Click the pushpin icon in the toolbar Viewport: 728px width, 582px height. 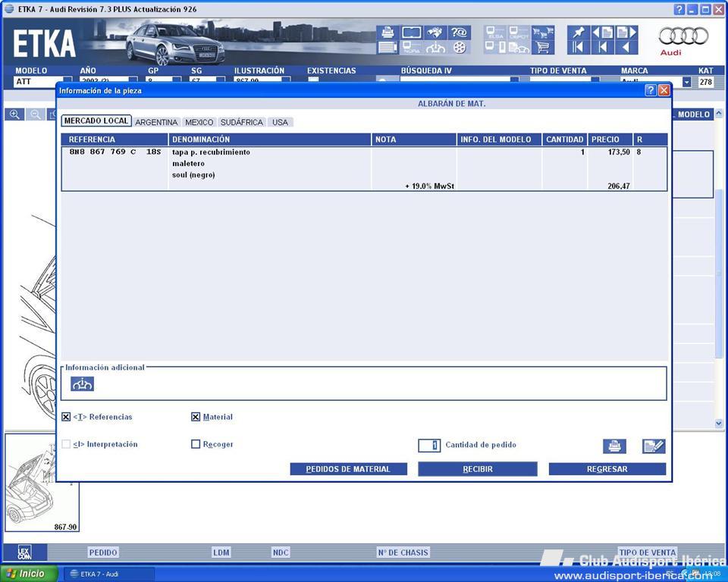tap(579, 33)
